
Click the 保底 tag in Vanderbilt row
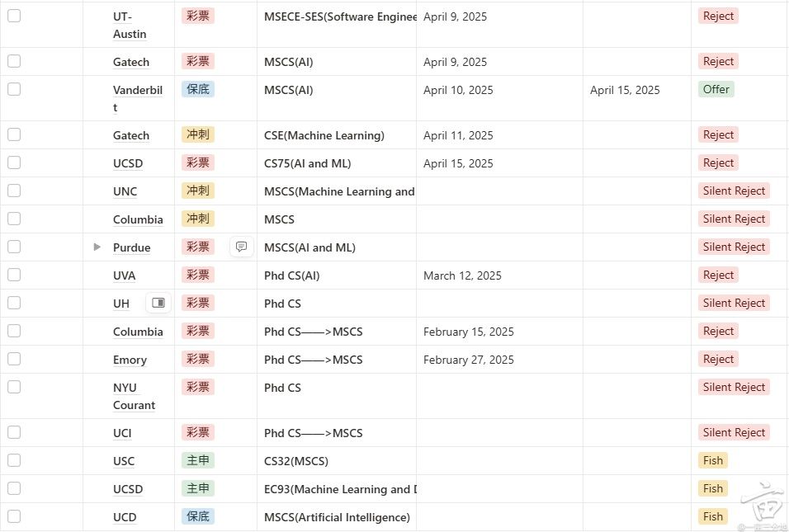pos(198,89)
